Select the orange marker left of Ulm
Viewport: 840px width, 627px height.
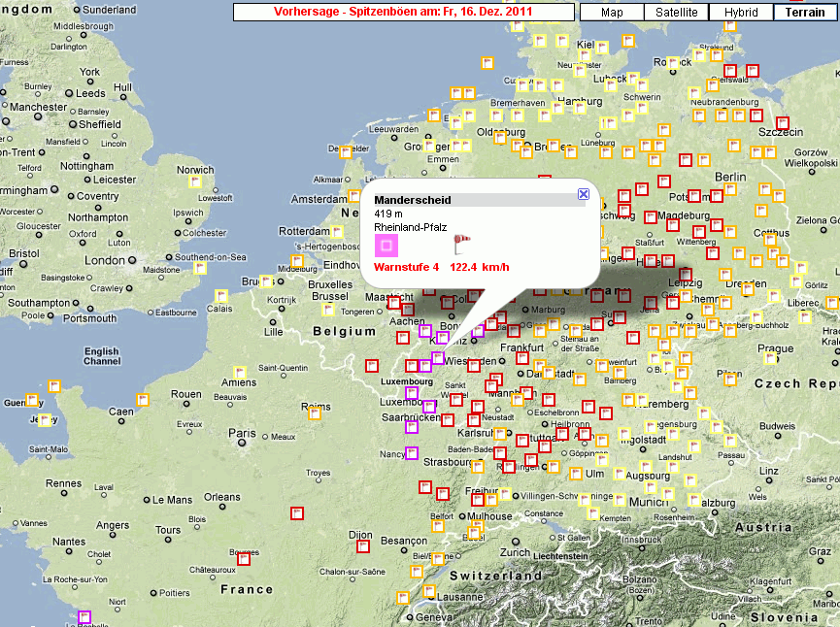click(576, 474)
